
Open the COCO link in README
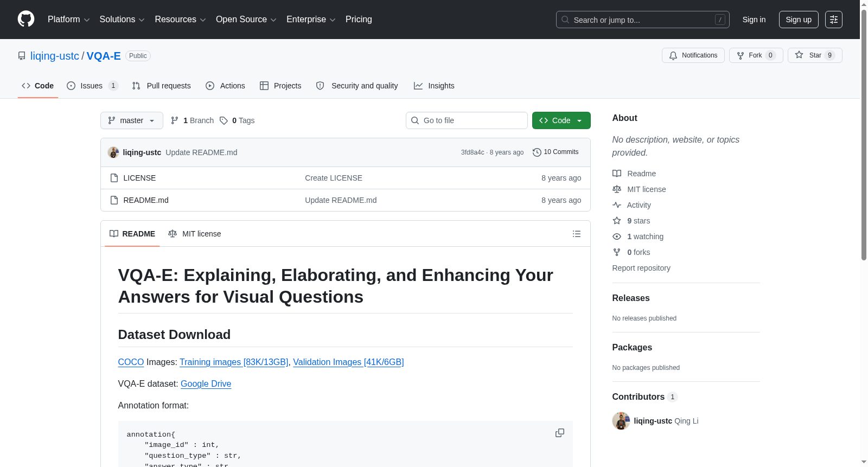(131, 362)
